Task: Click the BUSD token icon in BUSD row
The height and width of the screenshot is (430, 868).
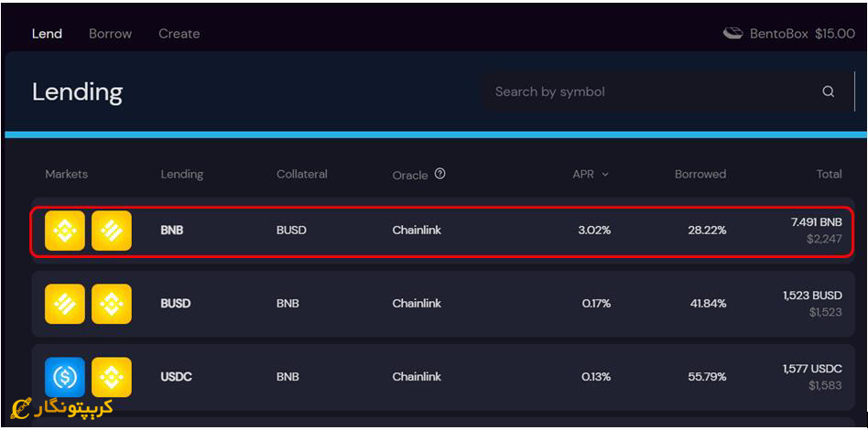Action: coord(65,304)
